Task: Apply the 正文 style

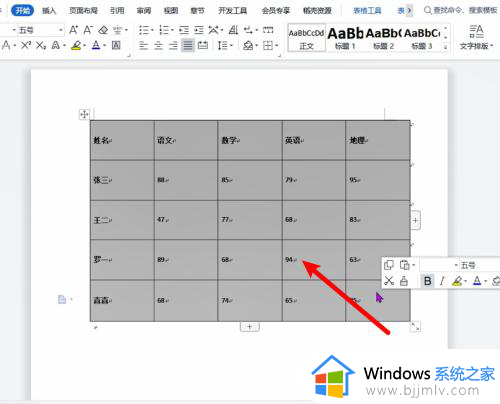Action: click(x=306, y=38)
